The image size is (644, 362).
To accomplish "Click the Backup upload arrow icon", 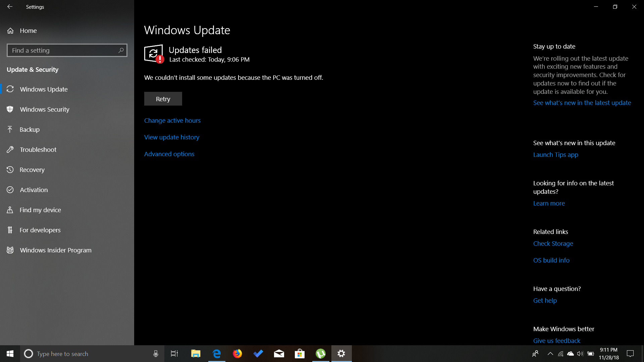I will pos(10,129).
